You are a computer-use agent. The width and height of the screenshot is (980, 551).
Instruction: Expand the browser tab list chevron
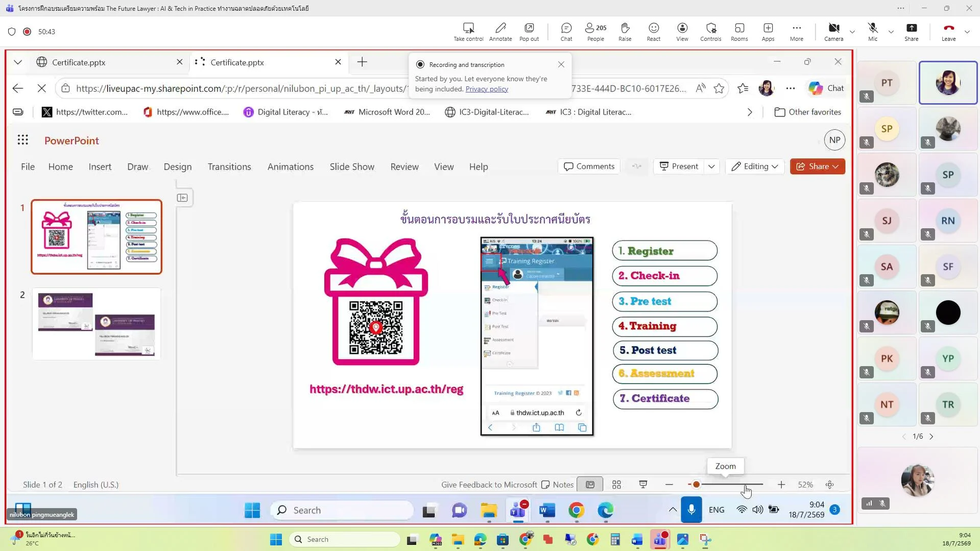[18, 62]
